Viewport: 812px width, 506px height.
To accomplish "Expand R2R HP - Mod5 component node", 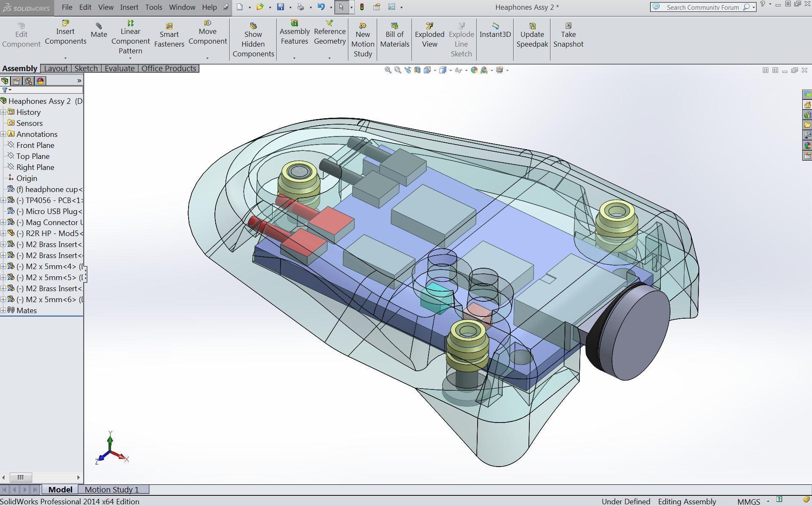I will click(3, 233).
